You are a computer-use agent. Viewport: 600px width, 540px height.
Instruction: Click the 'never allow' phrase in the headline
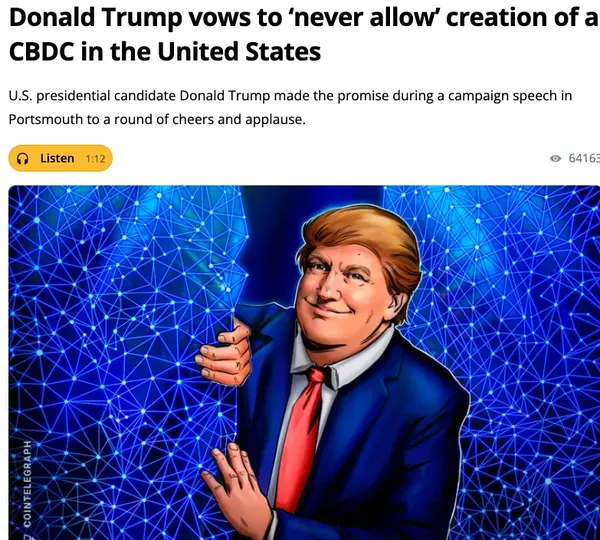363,18
